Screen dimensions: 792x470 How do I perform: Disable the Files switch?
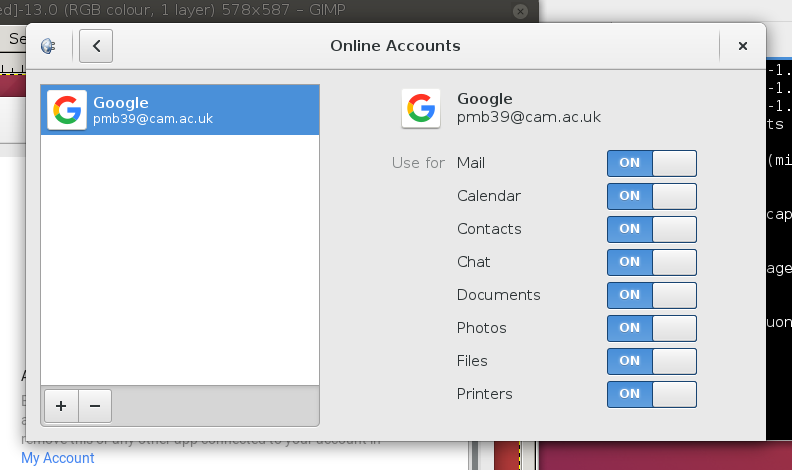[651, 361]
